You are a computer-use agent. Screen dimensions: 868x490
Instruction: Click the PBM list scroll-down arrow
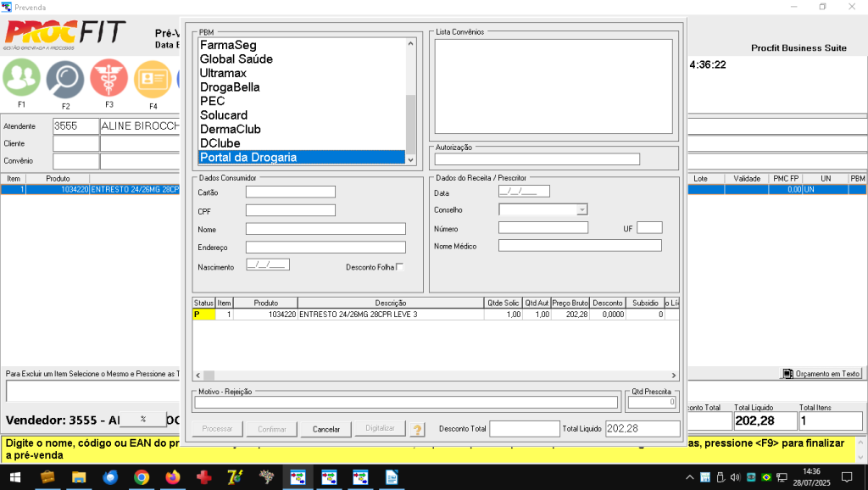pos(411,159)
